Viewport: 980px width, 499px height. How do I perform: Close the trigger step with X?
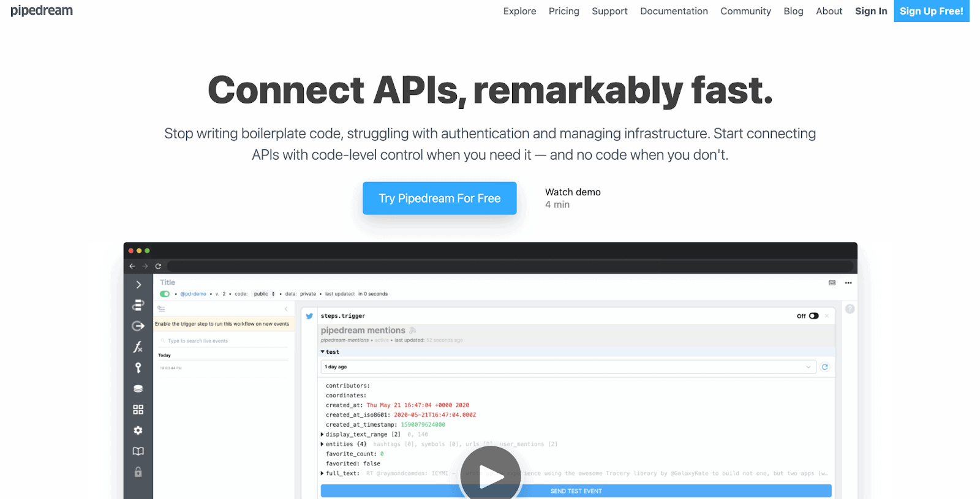(x=827, y=316)
